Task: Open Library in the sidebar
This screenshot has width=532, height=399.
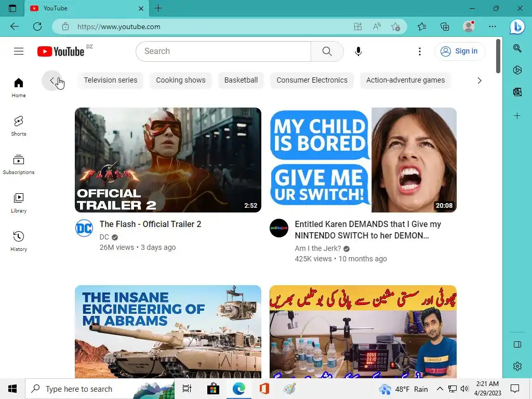Action: point(19,203)
